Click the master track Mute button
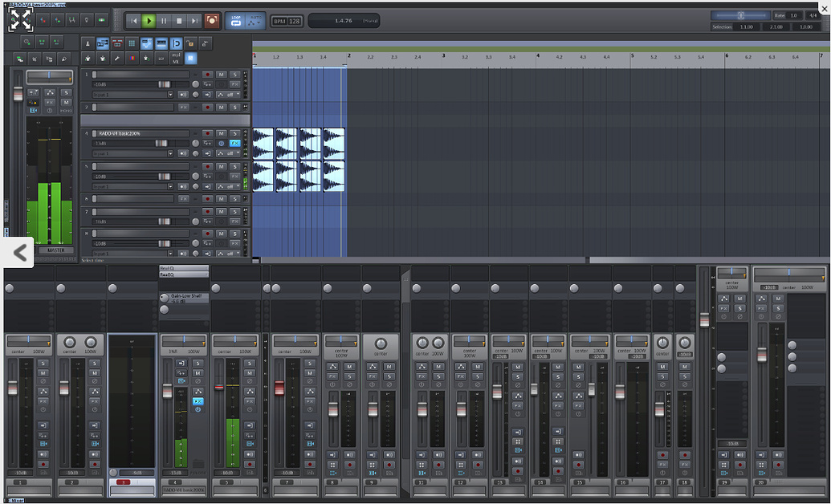The height and width of the screenshot is (504, 831). click(66, 102)
